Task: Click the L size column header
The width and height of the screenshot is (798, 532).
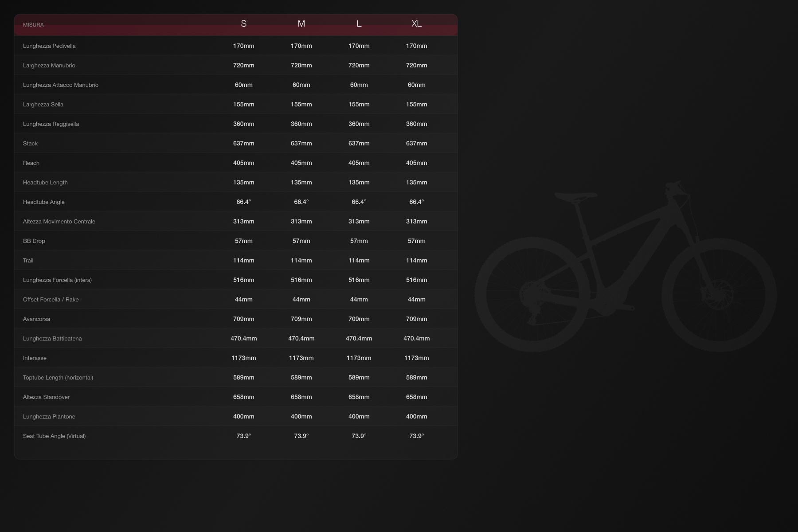Action: coord(359,24)
